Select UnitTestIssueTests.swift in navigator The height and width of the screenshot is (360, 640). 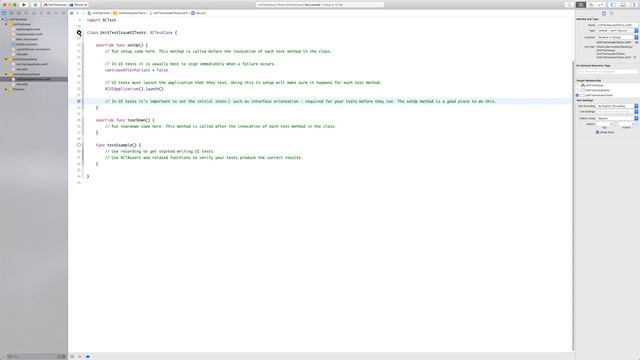click(32, 64)
